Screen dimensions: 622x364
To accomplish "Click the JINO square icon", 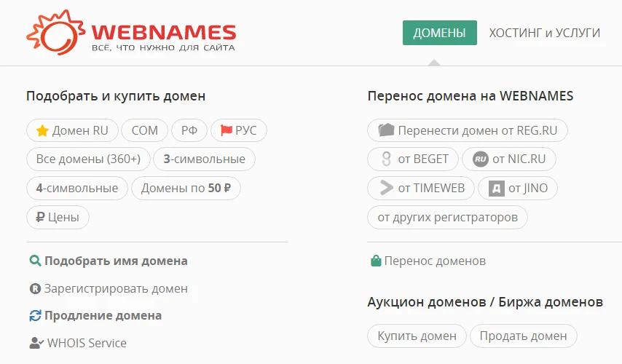I will (x=496, y=189).
